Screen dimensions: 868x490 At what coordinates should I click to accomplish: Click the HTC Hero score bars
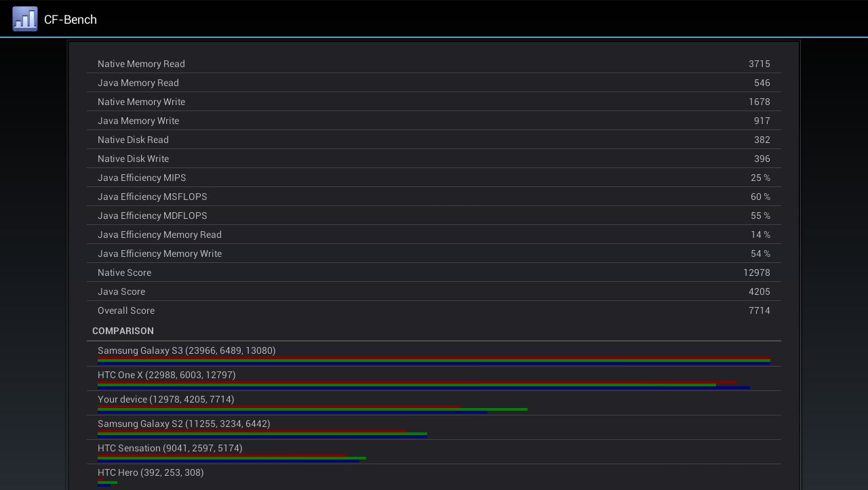pyautogui.click(x=107, y=482)
